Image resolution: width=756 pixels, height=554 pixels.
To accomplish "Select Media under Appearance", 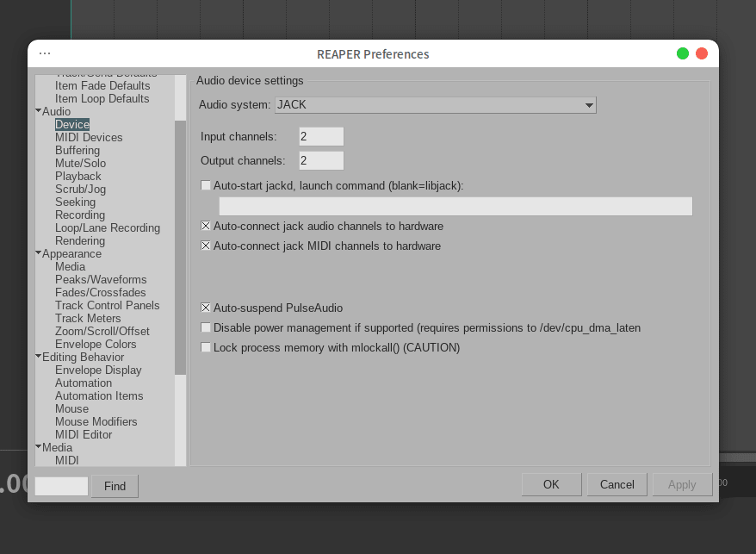I will (x=70, y=266).
